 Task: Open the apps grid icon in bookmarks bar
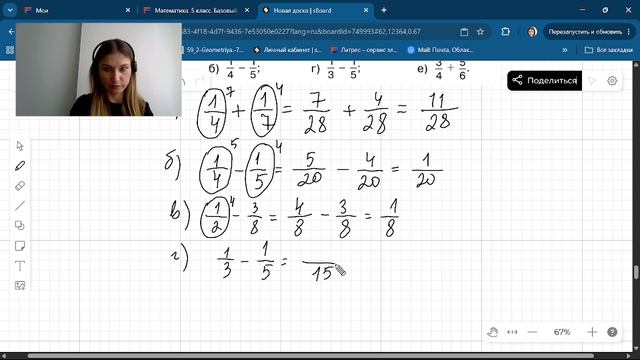click(10, 50)
